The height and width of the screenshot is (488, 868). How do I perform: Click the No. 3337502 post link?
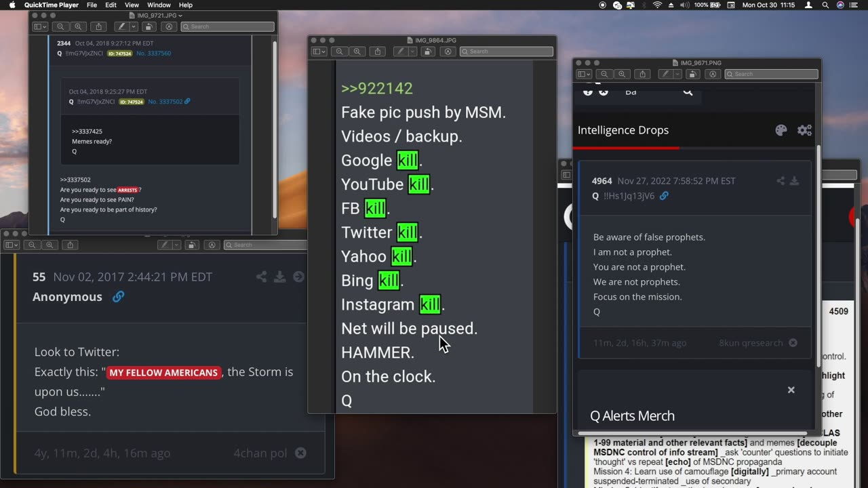pos(165,102)
